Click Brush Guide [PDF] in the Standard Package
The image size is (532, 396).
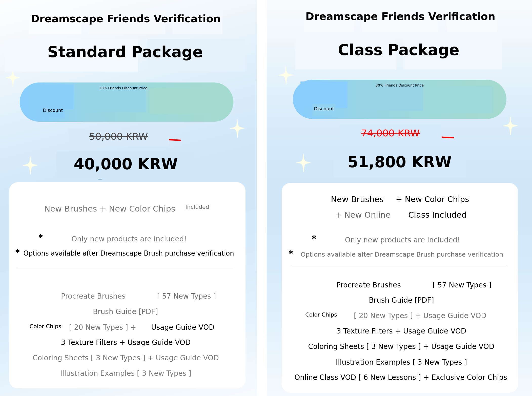click(125, 311)
